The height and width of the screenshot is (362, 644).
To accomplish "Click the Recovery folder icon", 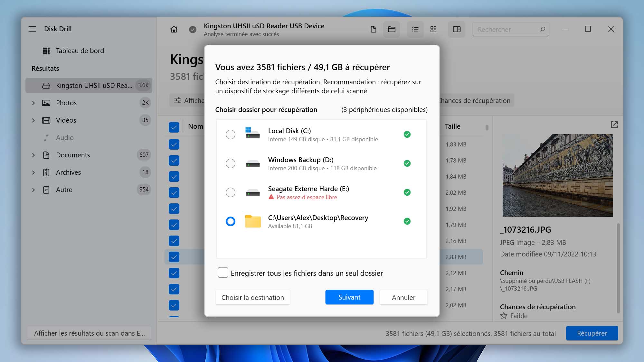I will point(253,221).
